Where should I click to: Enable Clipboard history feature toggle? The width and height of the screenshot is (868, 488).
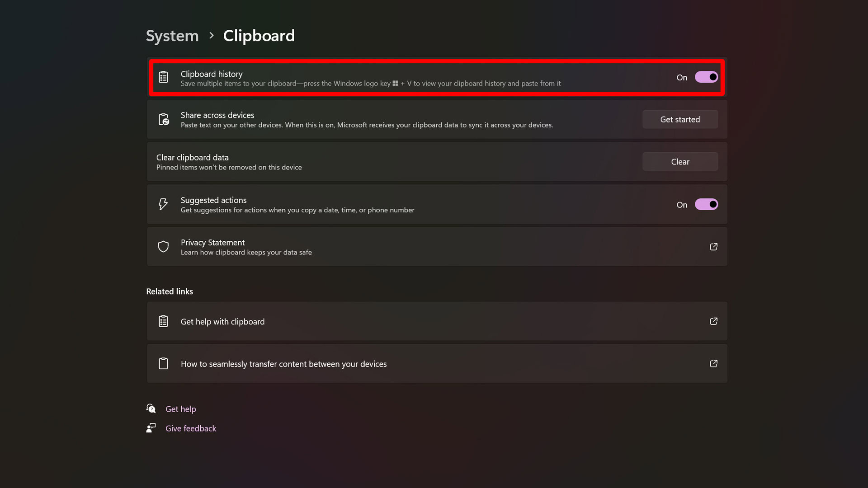click(x=706, y=77)
